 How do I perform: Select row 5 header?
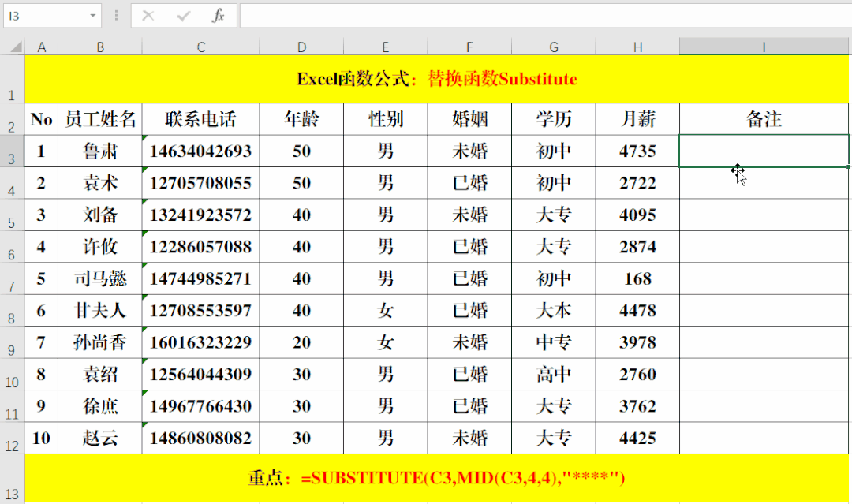[x=12, y=215]
